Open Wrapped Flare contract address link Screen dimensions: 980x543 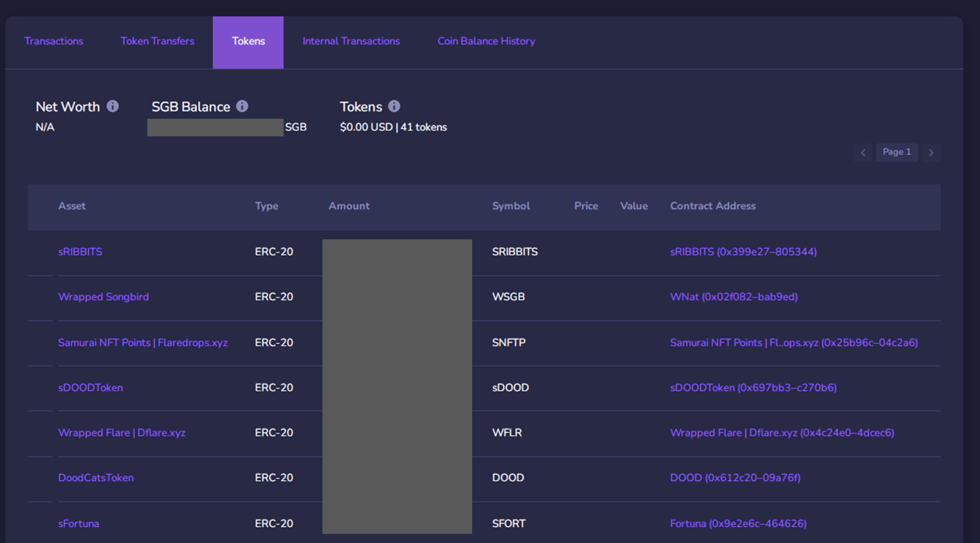781,433
